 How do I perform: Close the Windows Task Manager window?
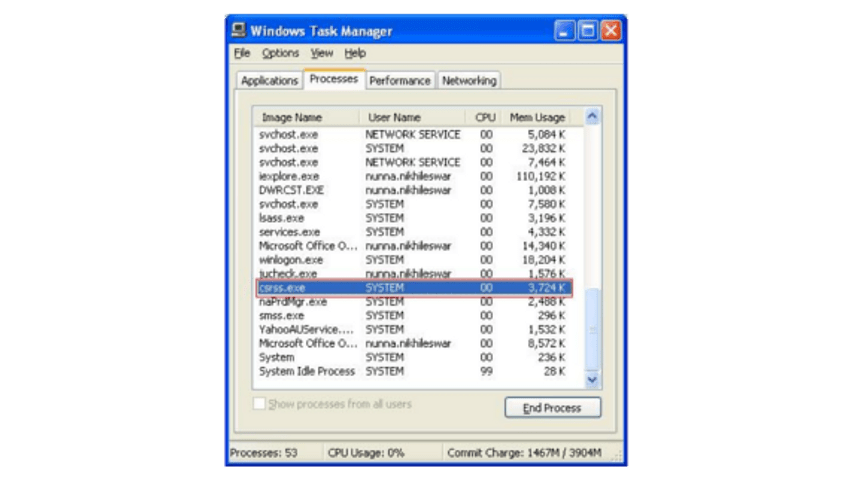coord(611,30)
